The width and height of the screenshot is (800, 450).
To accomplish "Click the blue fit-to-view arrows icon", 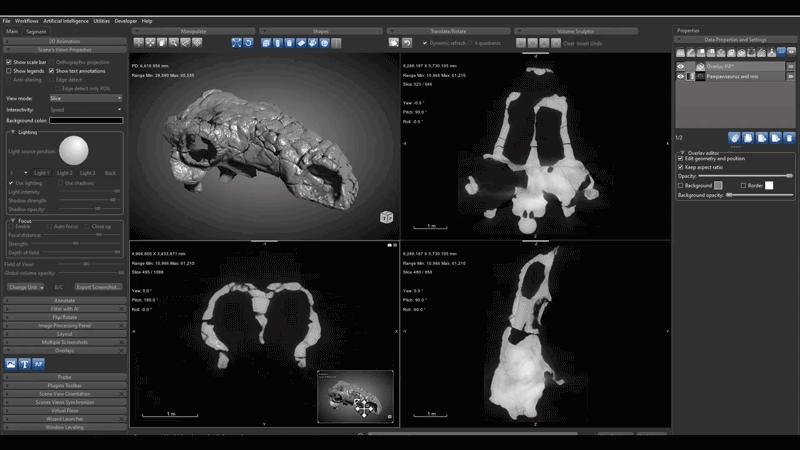I will (x=236, y=43).
